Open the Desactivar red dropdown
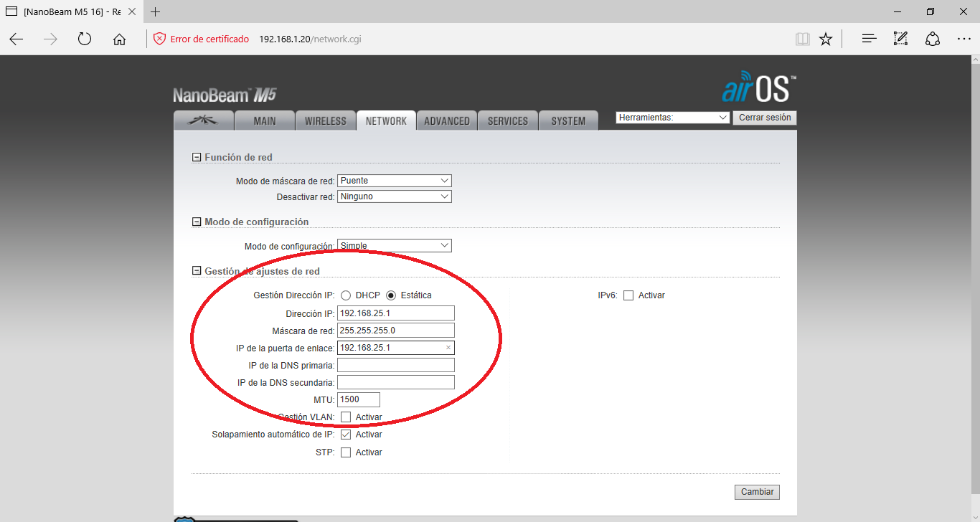Viewport: 980px width, 522px height. (x=395, y=196)
